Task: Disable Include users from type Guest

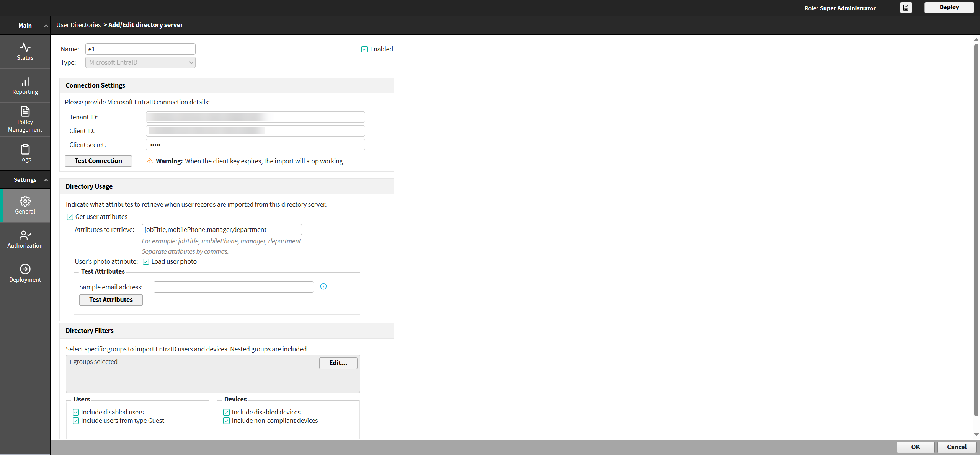Action: pyautogui.click(x=76, y=421)
